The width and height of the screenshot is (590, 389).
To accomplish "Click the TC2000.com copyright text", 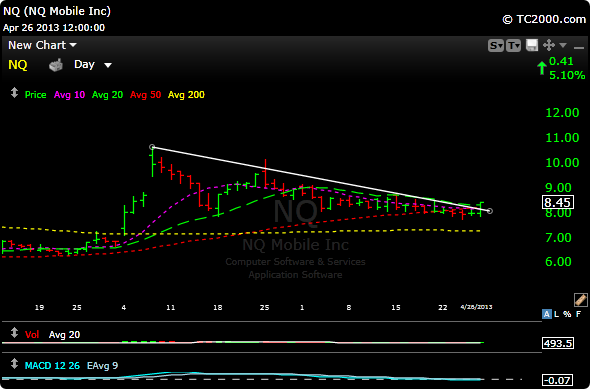I will coord(544,19).
